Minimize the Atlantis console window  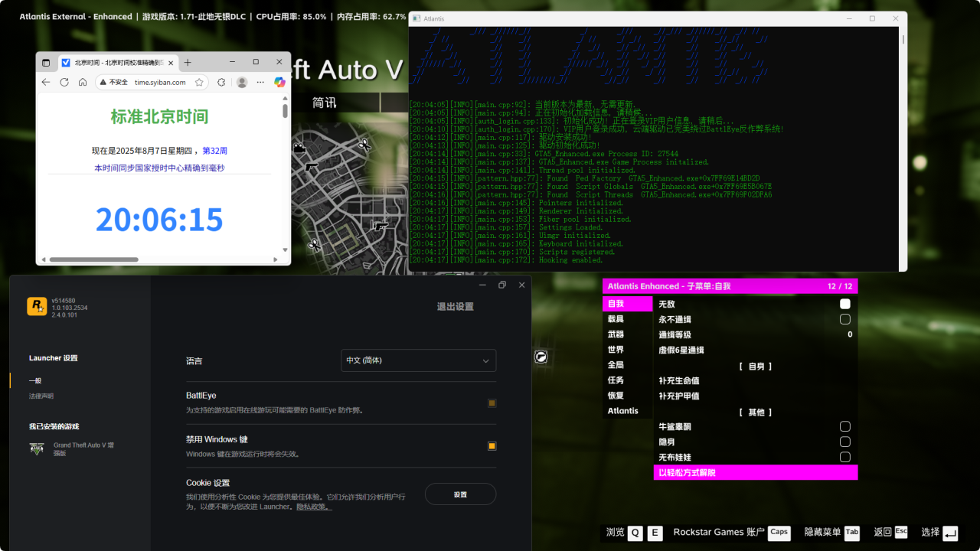pos(849,18)
